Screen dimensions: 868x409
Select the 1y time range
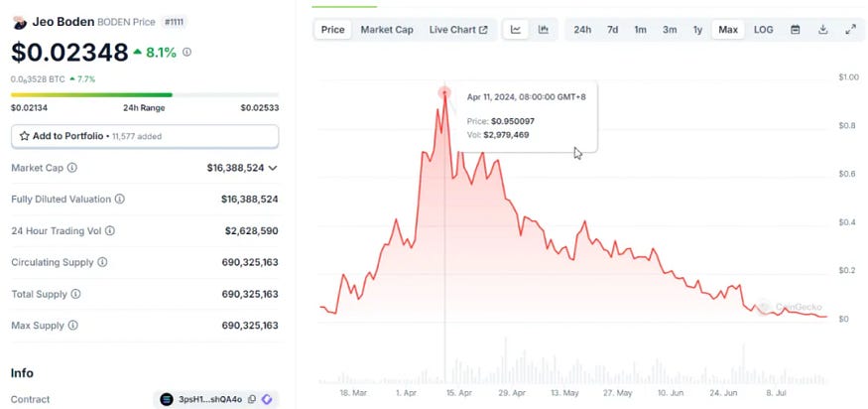click(x=698, y=30)
